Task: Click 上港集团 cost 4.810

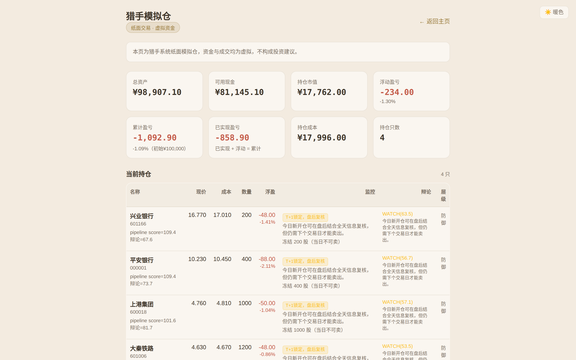Action: [x=224, y=303]
